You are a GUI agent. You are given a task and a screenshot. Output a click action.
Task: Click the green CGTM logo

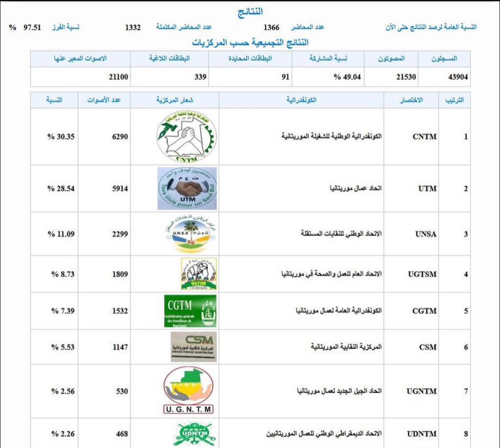click(190, 311)
